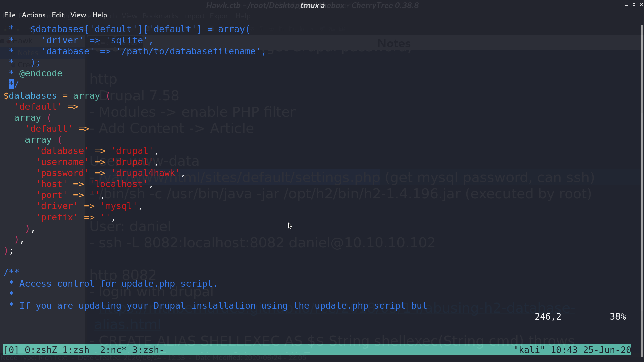
Task: Click the 'prefix' key text
Action: coord(57,217)
